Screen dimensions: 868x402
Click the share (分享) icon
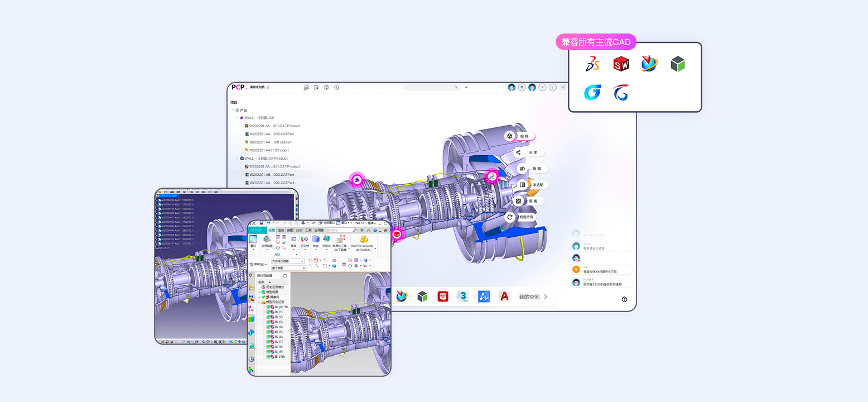518,152
